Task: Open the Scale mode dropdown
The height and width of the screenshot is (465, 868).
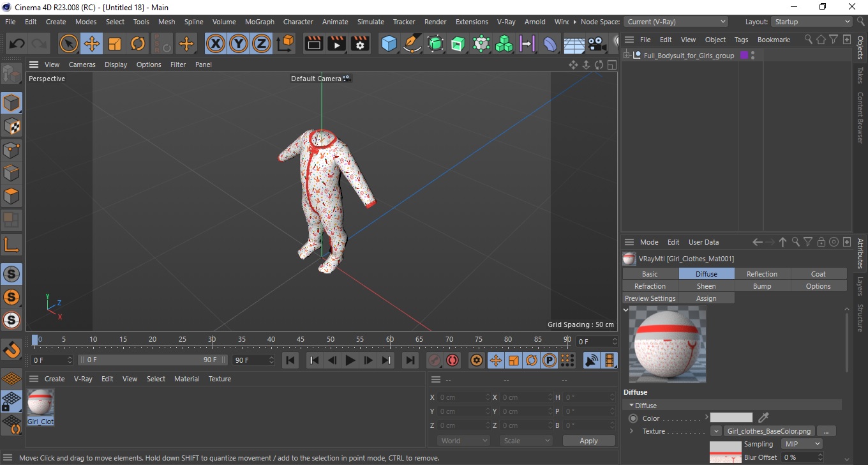Action: pos(527,441)
